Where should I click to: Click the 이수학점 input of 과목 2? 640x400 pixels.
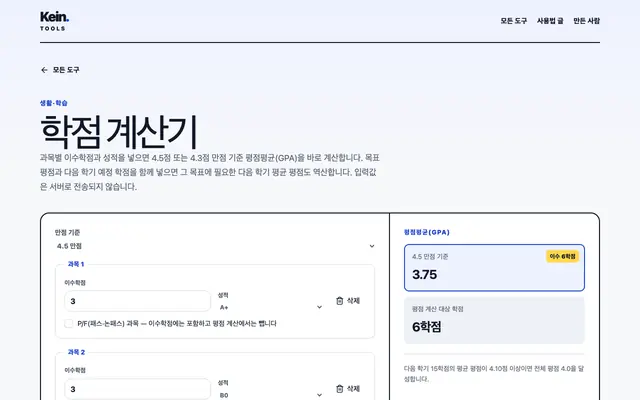[x=138, y=389]
